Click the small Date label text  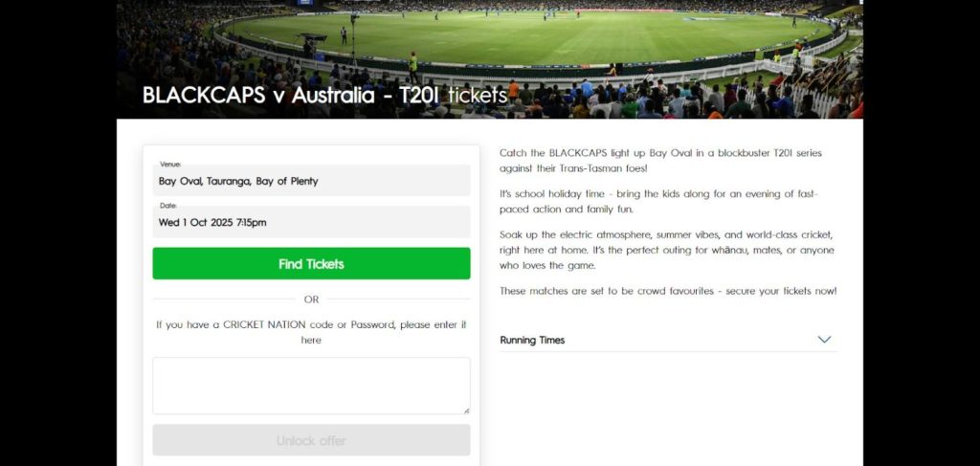point(168,206)
